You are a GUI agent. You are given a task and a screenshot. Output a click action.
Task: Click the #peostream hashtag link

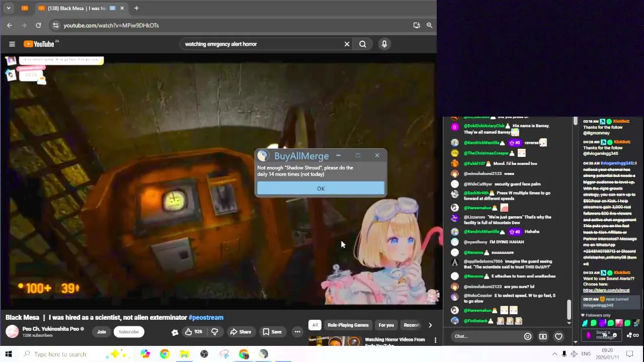(206, 318)
